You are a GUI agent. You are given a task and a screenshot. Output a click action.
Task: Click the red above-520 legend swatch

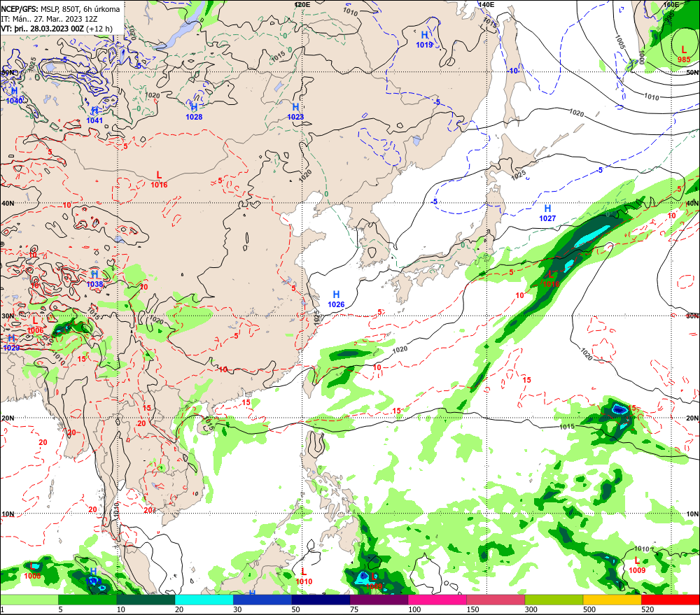[671, 600]
